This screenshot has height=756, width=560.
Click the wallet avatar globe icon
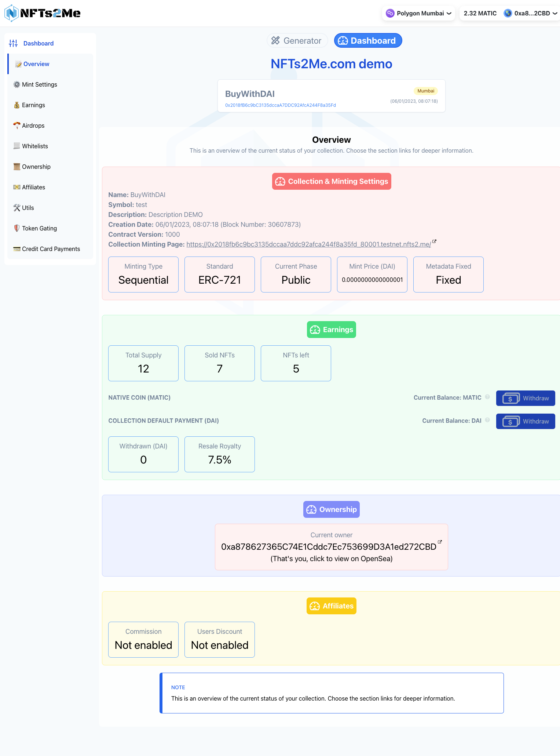[508, 13]
